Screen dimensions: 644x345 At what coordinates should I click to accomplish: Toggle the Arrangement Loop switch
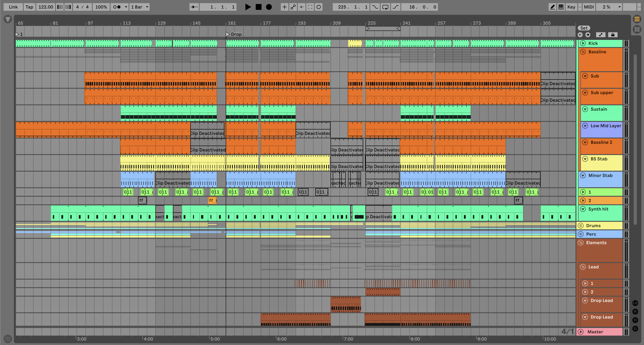click(x=385, y=7)
